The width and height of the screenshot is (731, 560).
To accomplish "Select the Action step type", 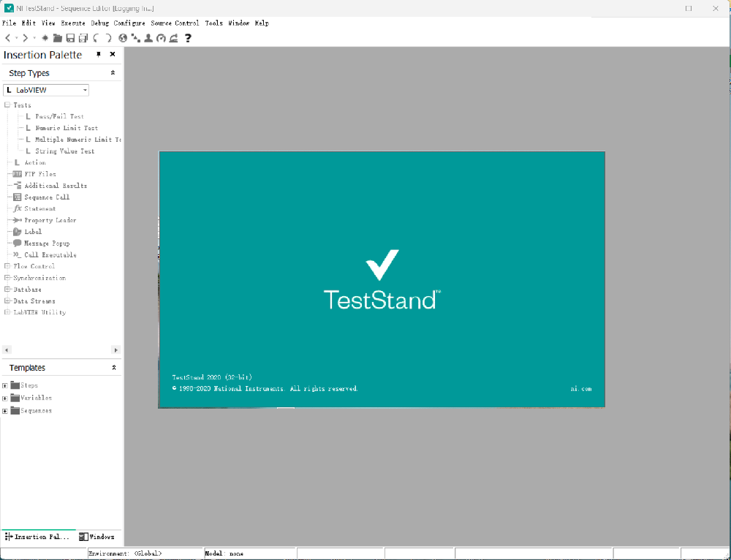I will [x=30, y=163].
